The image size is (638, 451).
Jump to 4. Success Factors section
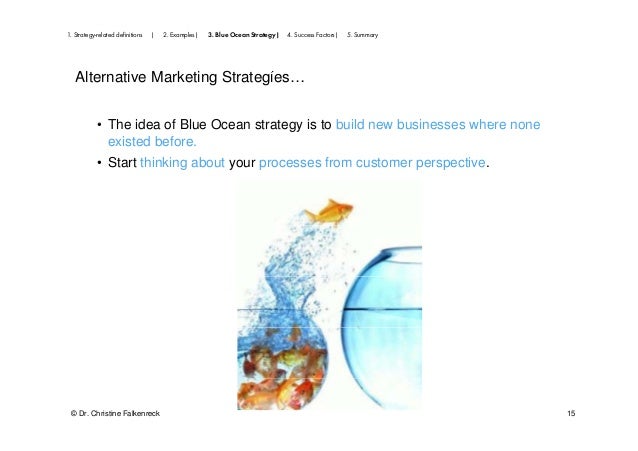click(312, 35)
